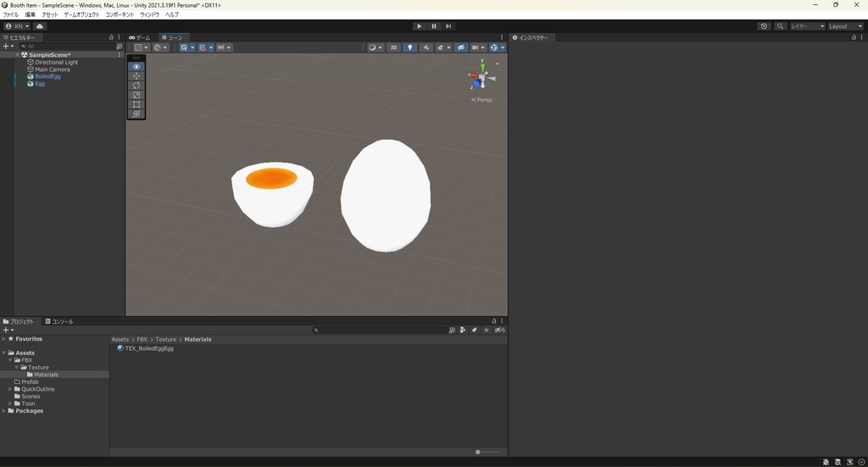
Task: Open the ファイル menu
Action: 10,15
